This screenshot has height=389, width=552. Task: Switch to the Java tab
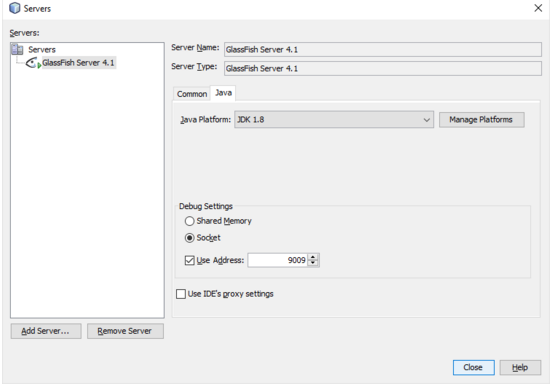point(224,93)
